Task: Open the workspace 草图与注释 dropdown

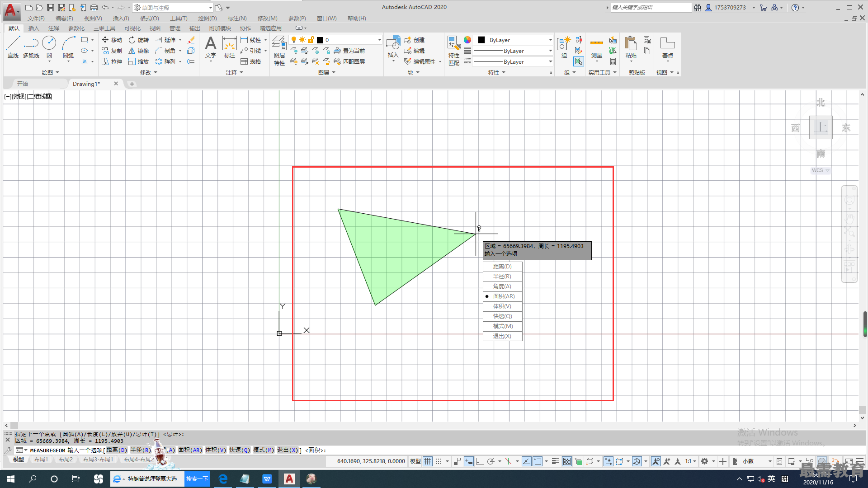Action: click(x=173, y=7)
